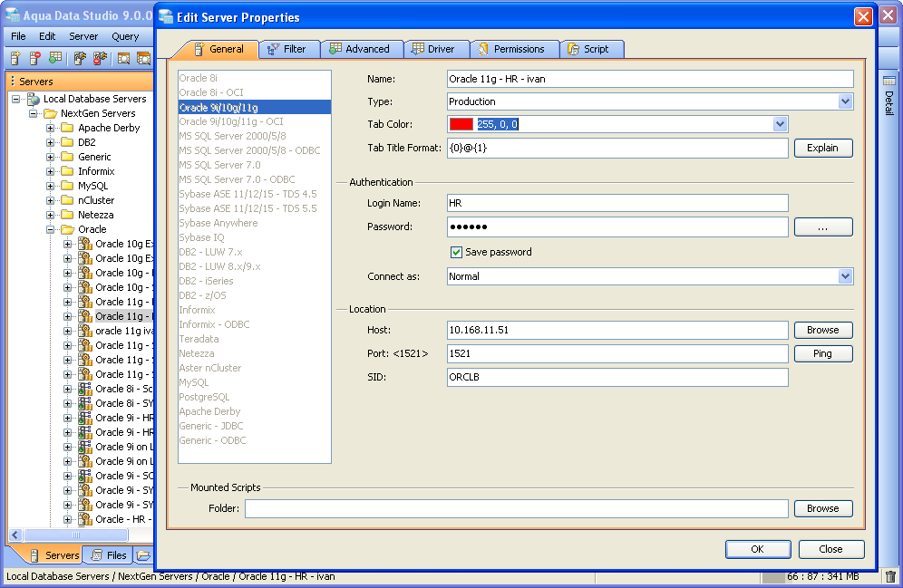Click the Delete Server toolbar icon
The height and width of the screenshot is (588, 903).
tap(35, 58)
